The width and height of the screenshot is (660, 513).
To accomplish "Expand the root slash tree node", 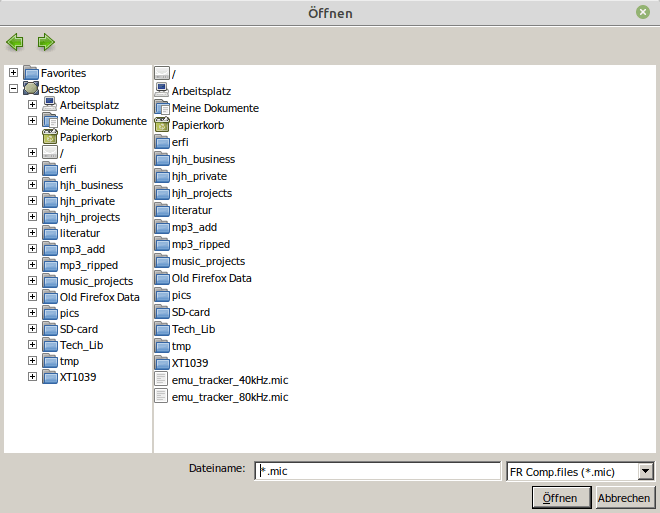I will click(32, 153).
